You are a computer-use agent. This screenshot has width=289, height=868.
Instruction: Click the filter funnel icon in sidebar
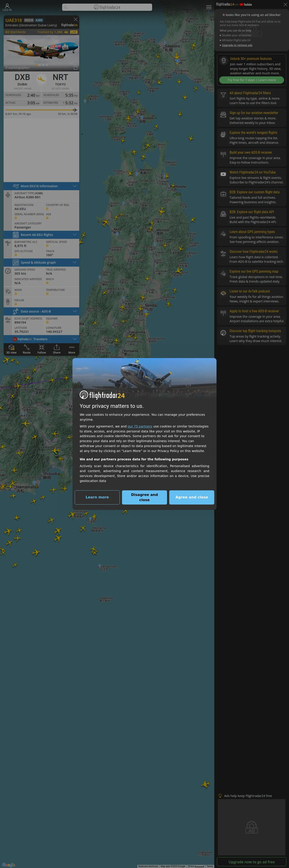click(x=223, y=95)
